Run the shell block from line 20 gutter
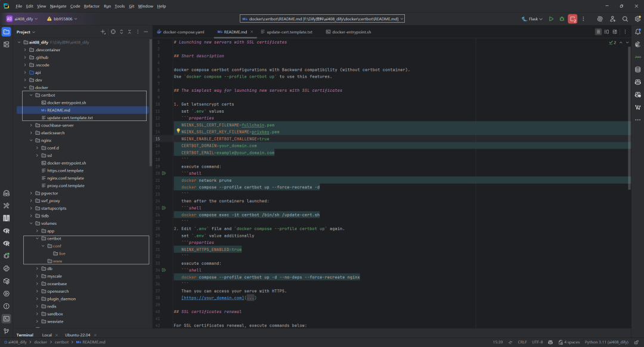 pyautogui.click(x=164, y=173)
